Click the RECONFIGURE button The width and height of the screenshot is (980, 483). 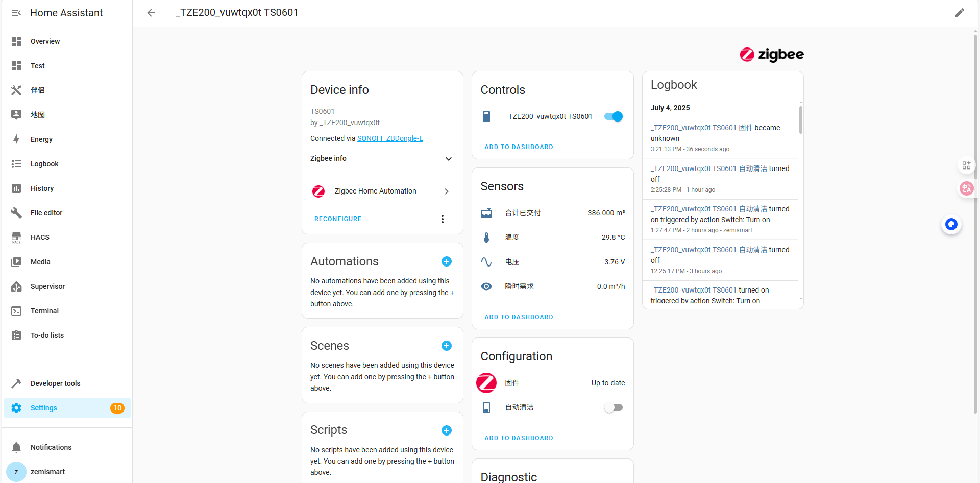click(x=338, y=219)
